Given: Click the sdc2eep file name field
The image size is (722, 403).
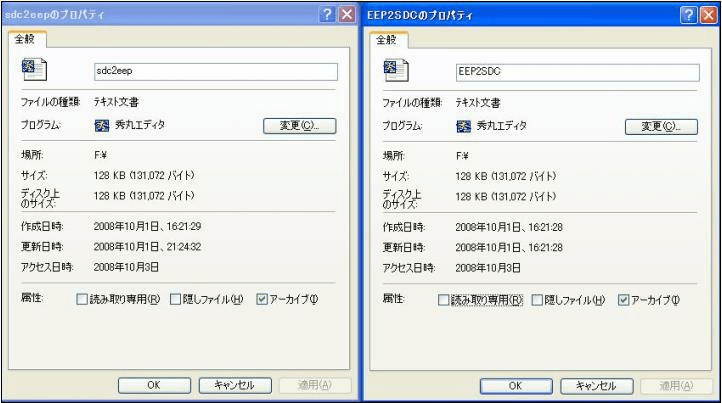Looking at the screenshot, I should tap(216, 71).
